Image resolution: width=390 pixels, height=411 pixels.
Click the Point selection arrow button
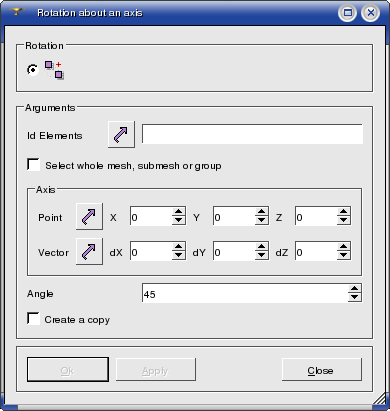89,216
